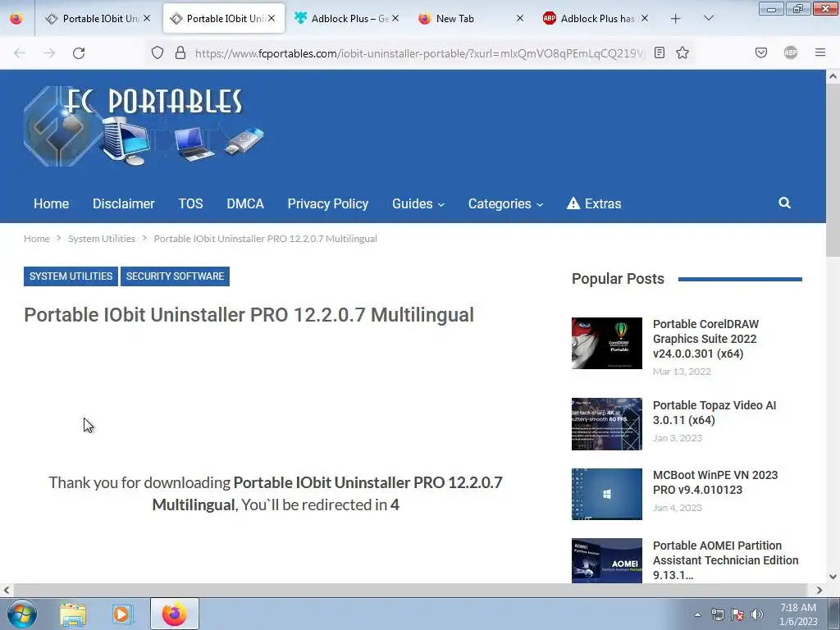This screenshot has width=840, height=630.
Task: Open Windows Media Player from taskbar
Action: pyautogui.click(x=121, y=614)
